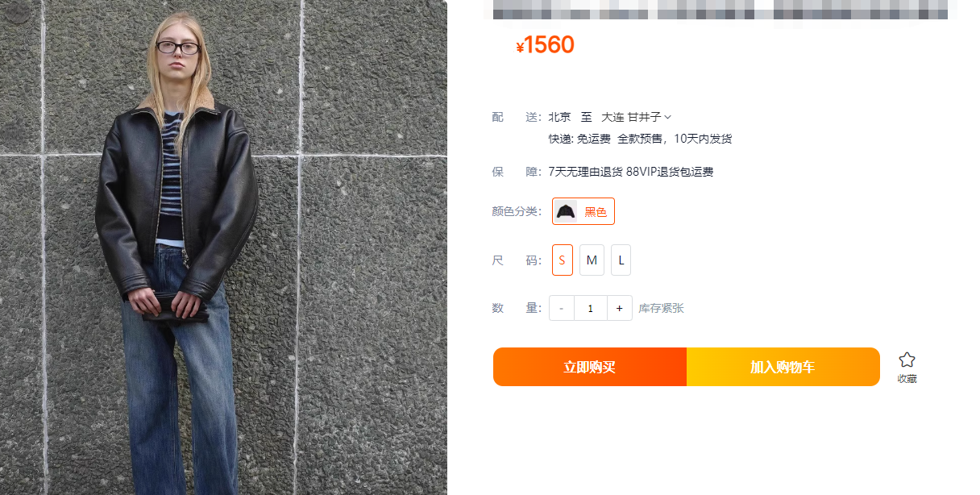Click the chevron arrow after 甘井子
Screen dimensions: 980x495
click(x=668, y=118)
